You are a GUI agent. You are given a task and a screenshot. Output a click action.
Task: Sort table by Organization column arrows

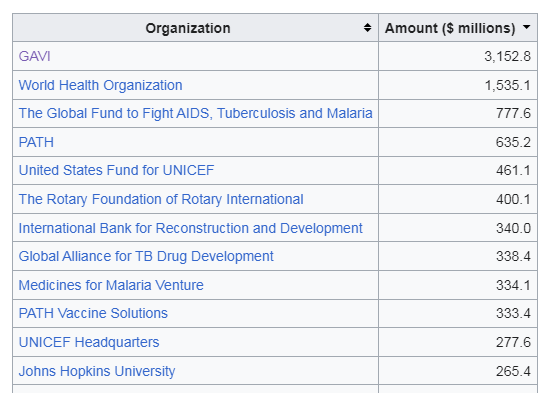point(367,27)
